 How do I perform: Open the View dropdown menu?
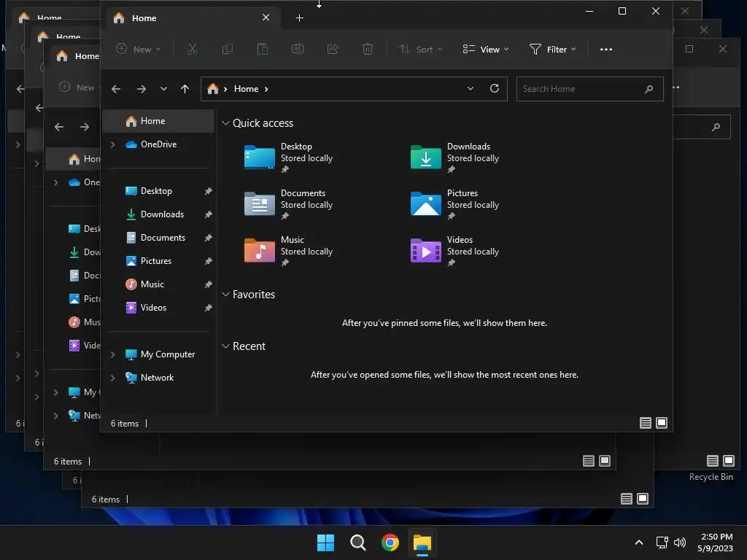pyautogui.click(x=486, y=49)
